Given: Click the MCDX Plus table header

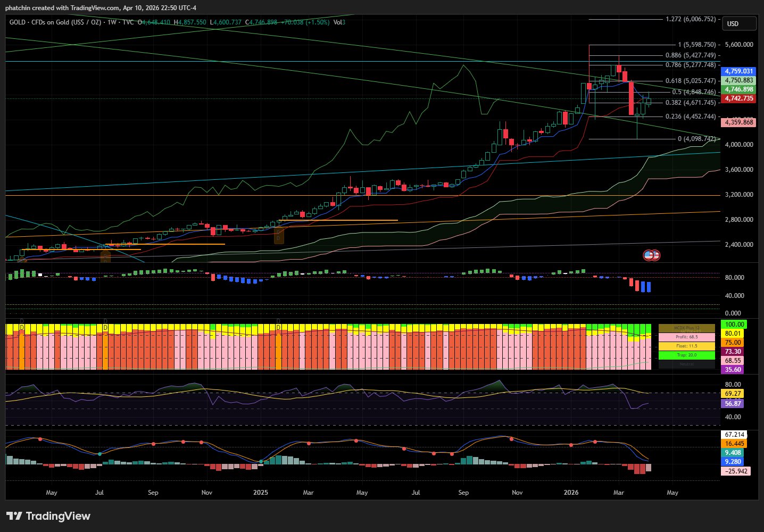Looking at the screenshot, I should pyautogui.click(x=686, y=328).
